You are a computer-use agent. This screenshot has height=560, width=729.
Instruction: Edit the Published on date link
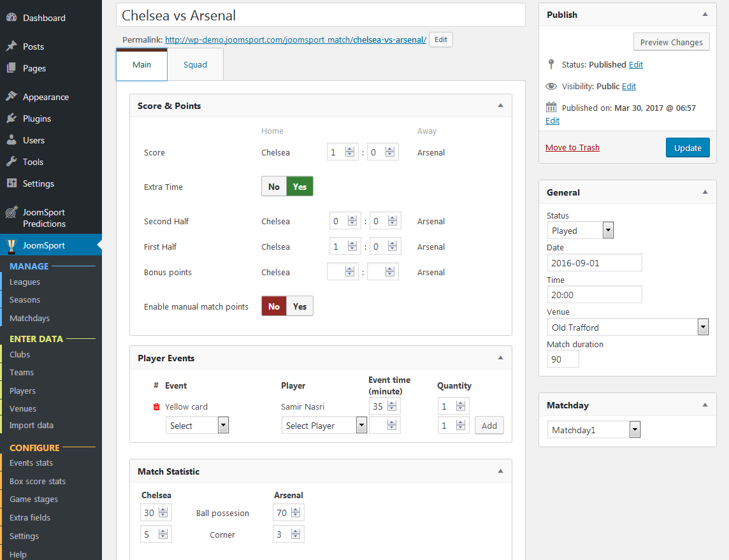click(x=552, y=121)
